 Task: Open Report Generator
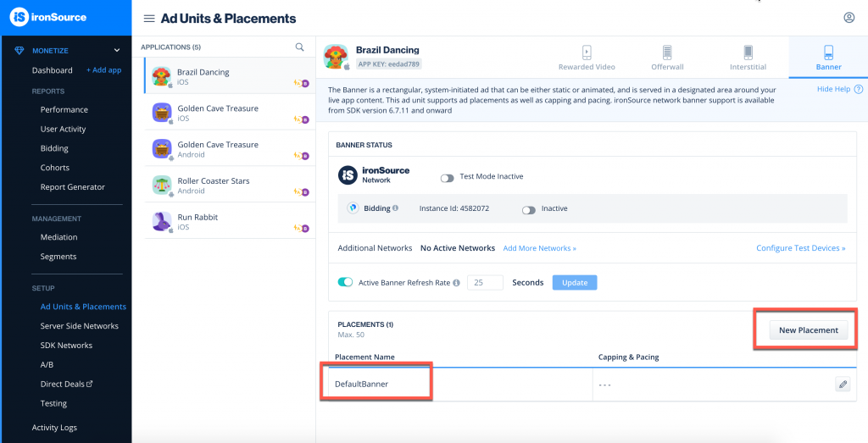[73, 187]
